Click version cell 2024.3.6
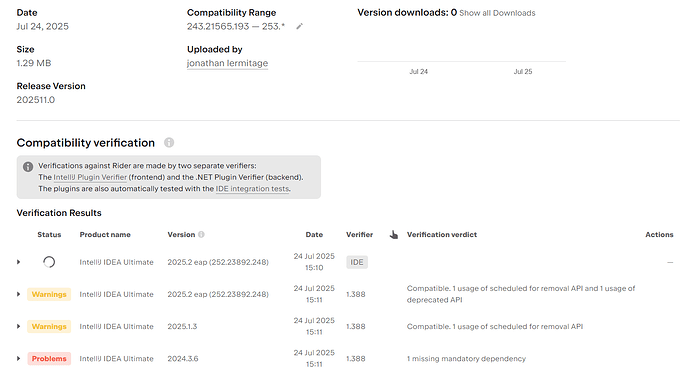690x368 pixels. 183,358
